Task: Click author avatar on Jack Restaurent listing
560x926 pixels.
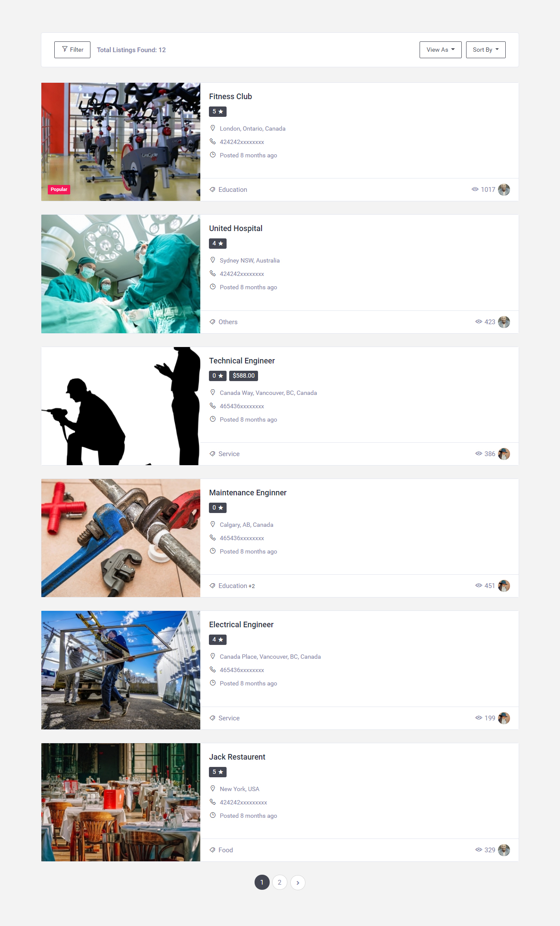Action: click(504, 850)
